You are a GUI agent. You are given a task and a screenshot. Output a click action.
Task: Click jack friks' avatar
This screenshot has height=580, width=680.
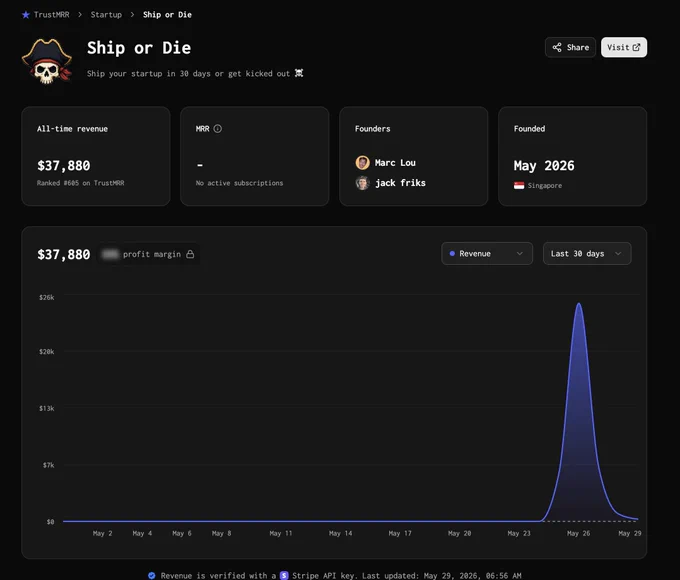[363, 183]
